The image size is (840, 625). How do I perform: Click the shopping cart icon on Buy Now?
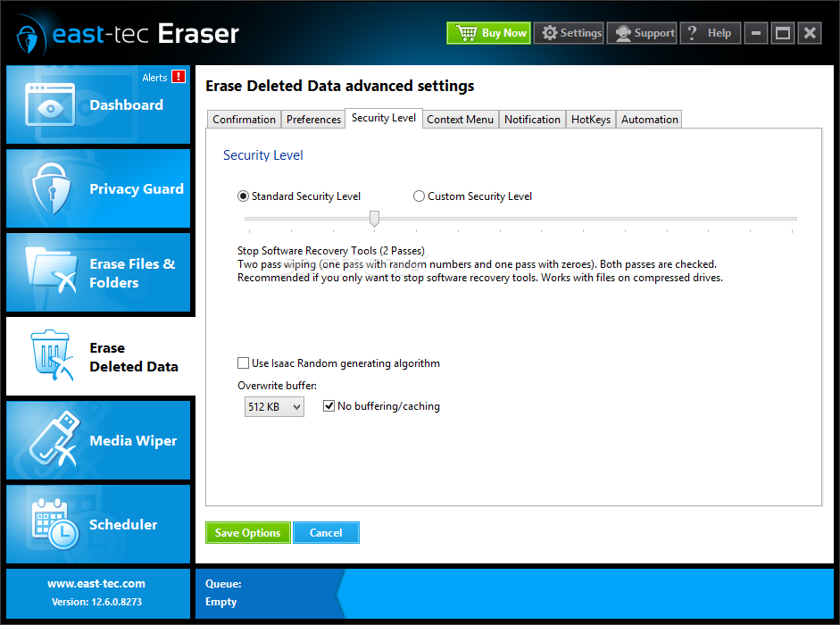coord(467,33)
